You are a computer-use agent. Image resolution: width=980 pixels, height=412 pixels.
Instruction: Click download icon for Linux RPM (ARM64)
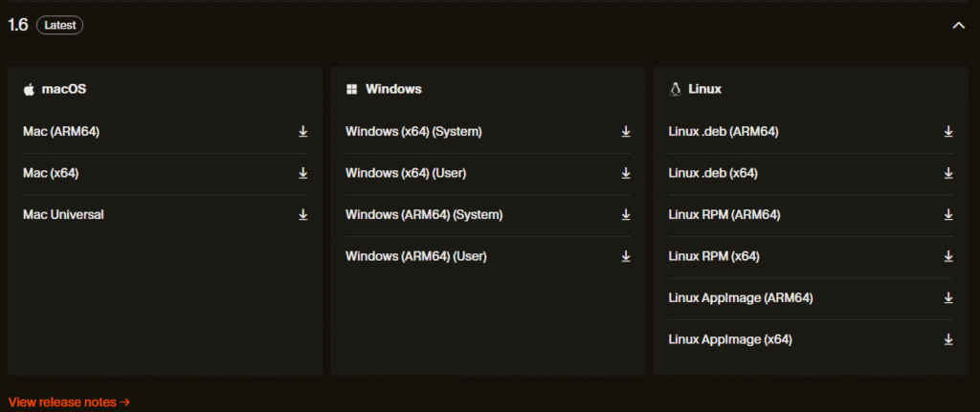948,215
